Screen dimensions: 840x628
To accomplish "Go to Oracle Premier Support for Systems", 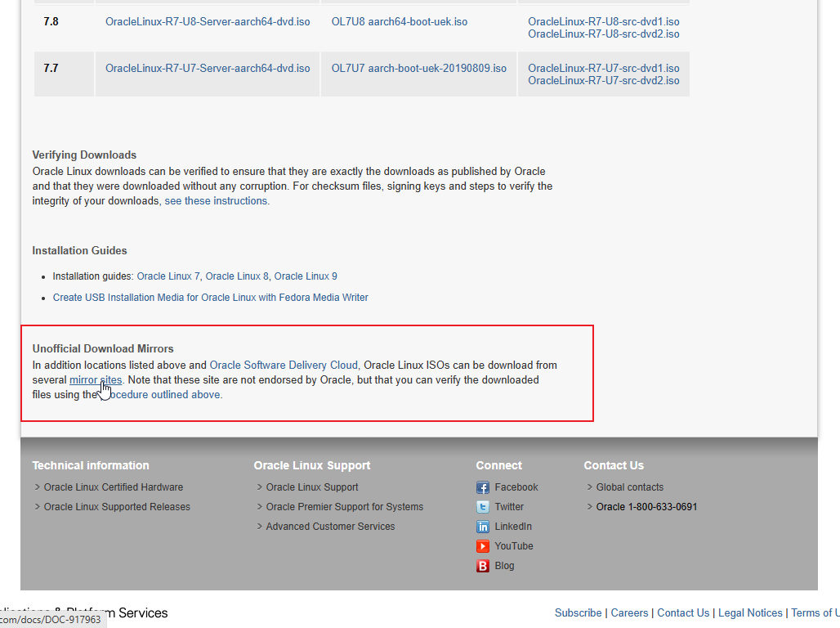I will click(x=344, y=507).
